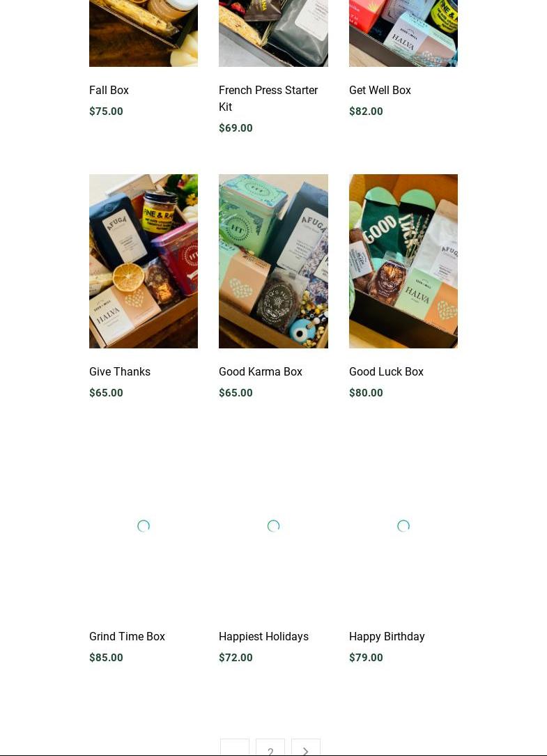Click the Get Well Box product image

tap(403, 33)
